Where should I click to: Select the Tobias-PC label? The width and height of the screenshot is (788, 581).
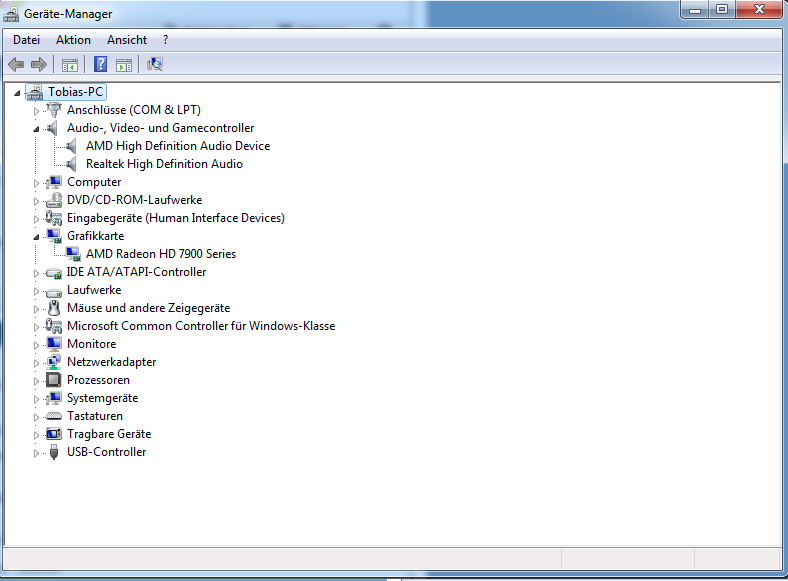tap(75, 92)
